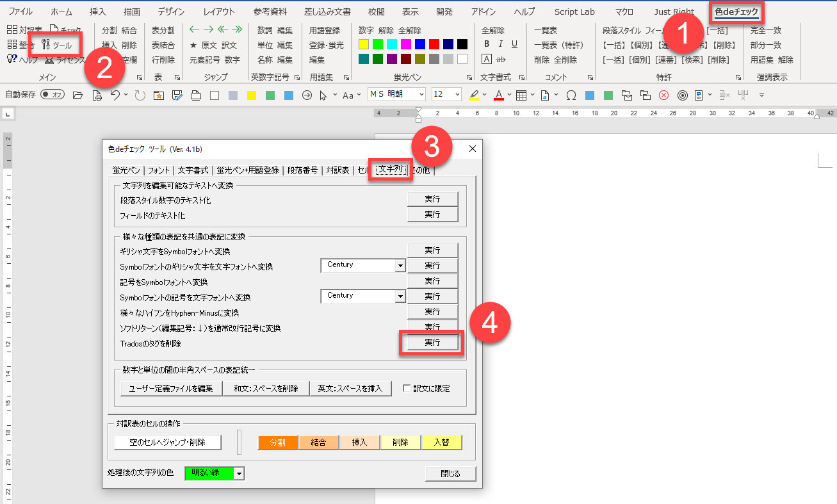Click the orange 分割 cell operation button

click(278, 443)
